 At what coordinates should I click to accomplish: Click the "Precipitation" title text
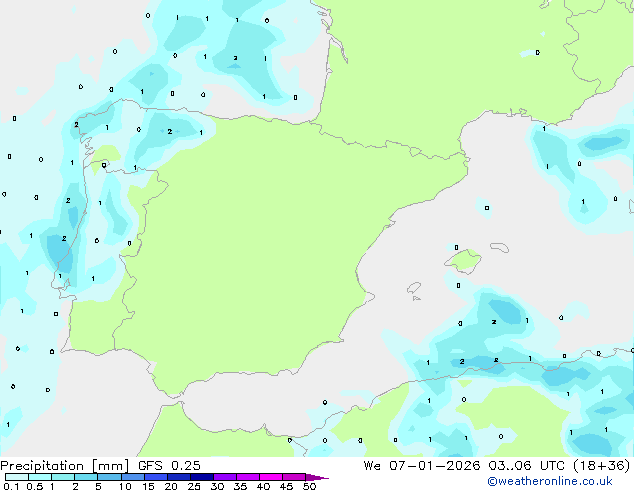point(42,466)
